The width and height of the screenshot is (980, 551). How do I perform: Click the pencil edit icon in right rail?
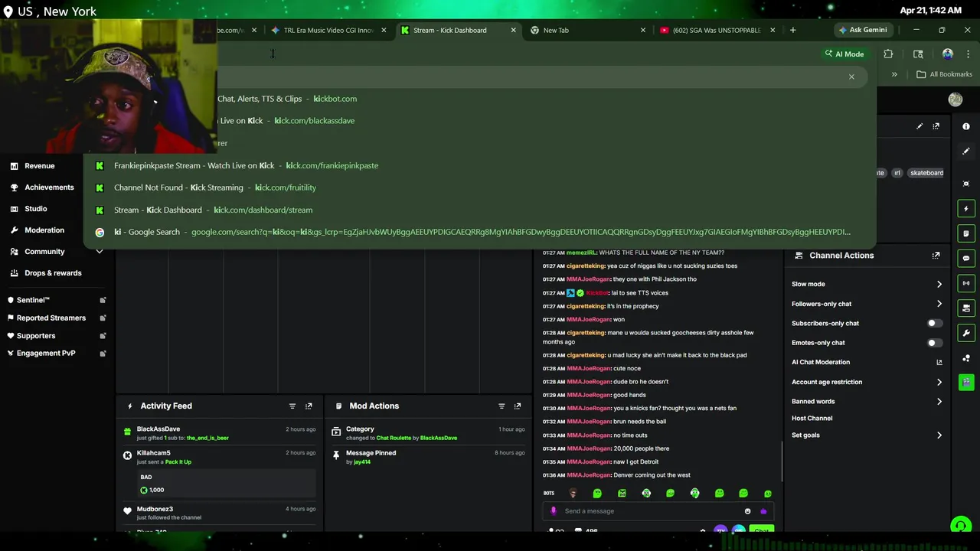966,152
